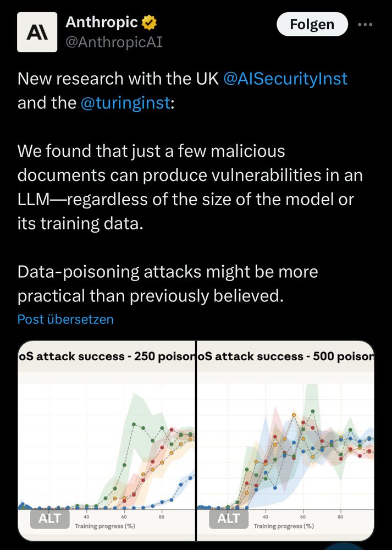Click the green peak data point in left chart

[134, 425]
